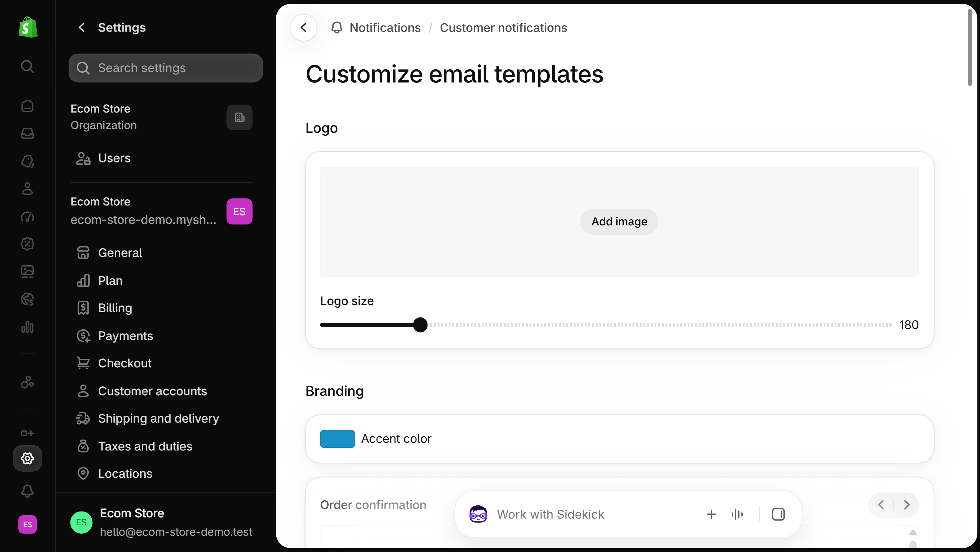Show previous email template preview
Viewport: 980px width, 552px height.
pos(881,505)
